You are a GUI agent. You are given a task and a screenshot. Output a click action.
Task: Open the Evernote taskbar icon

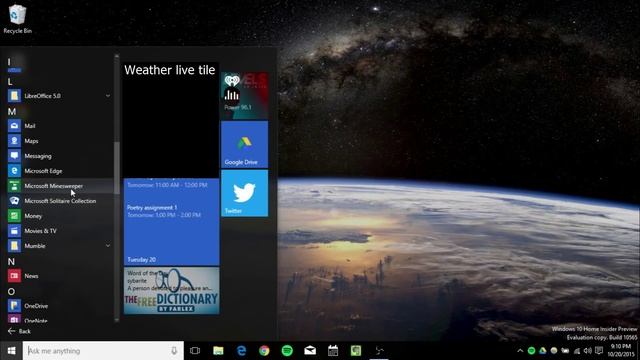(356, 351)
